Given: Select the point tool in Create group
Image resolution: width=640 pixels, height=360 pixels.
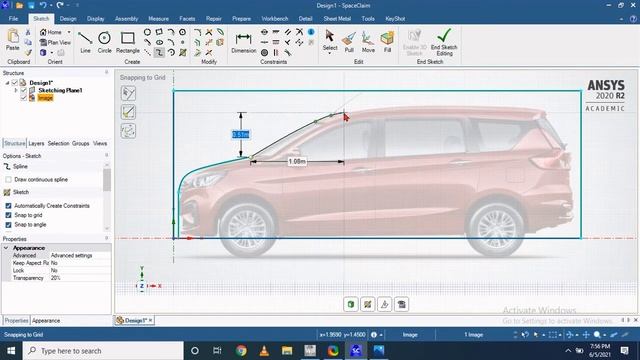Looking at the screenshot, I should tap(182, 42).
